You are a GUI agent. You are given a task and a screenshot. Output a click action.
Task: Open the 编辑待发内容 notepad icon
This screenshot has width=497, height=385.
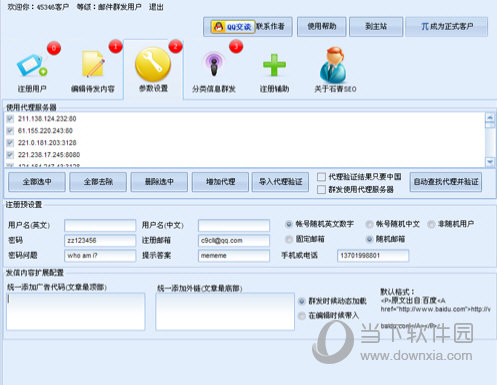[x=93, y=64]
